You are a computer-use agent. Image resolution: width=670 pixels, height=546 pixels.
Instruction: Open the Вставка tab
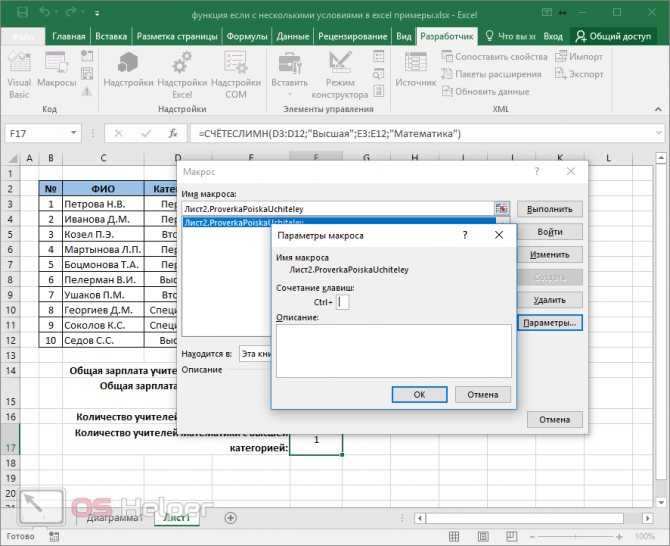(x=111, y=36)
